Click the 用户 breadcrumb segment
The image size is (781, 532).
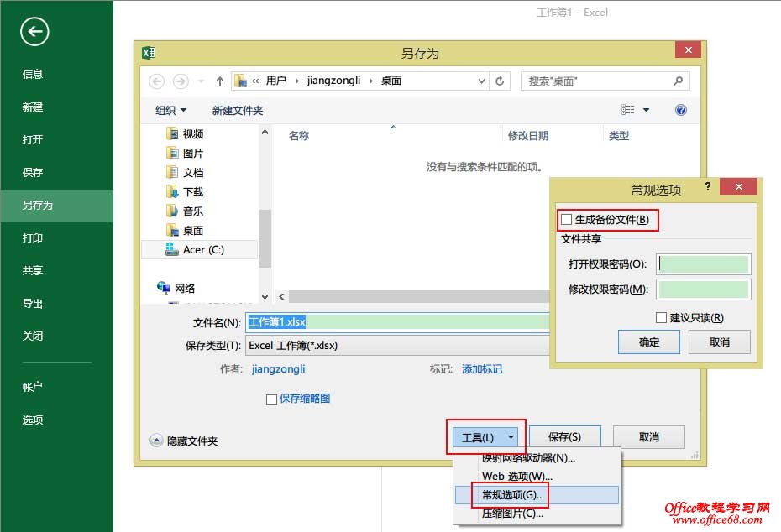(276, 81)
